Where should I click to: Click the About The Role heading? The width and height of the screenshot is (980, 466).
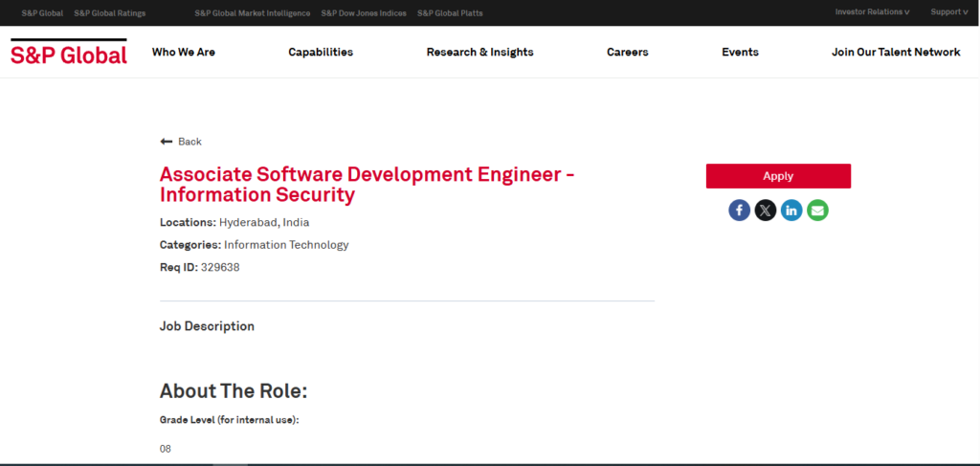click(234, 391)
